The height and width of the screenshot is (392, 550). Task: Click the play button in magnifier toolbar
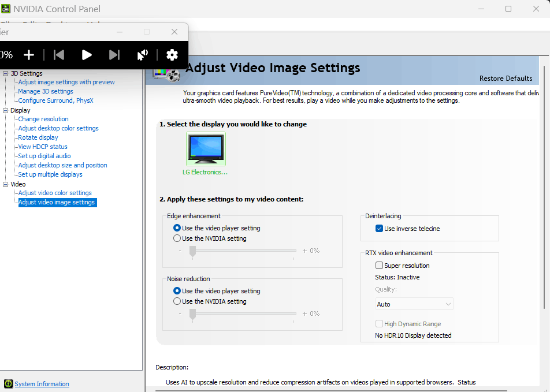87,55
